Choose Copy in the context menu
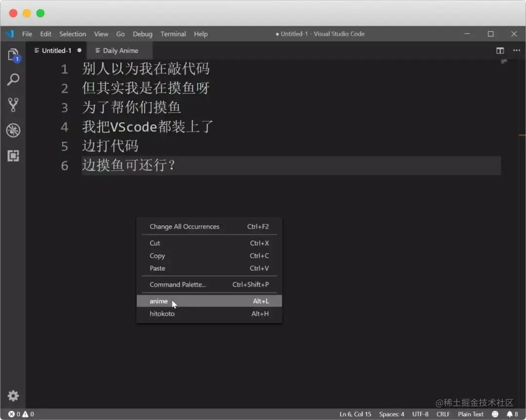Viewport: 526px width, 420px height. [209, 256]
